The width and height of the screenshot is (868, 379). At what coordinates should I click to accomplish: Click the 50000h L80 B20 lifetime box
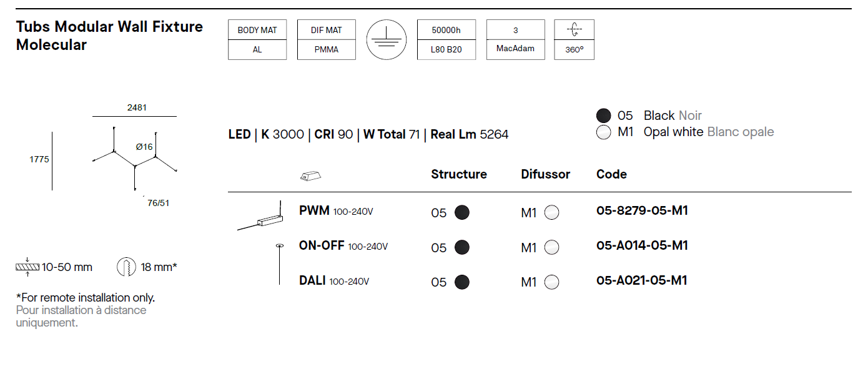coord(446,40)
